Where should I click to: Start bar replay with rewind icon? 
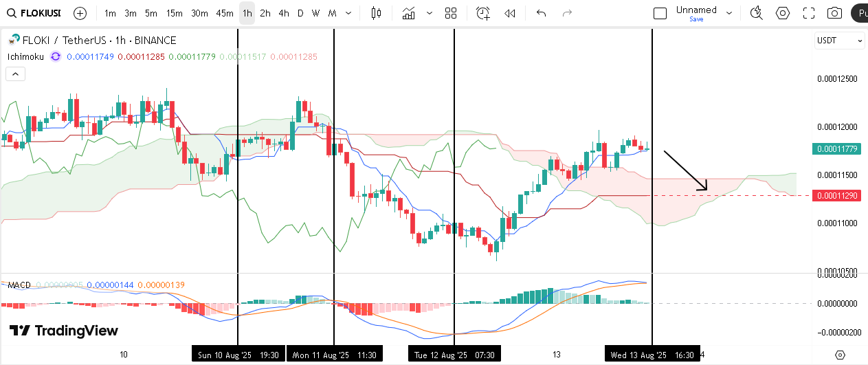pos(510,13)
